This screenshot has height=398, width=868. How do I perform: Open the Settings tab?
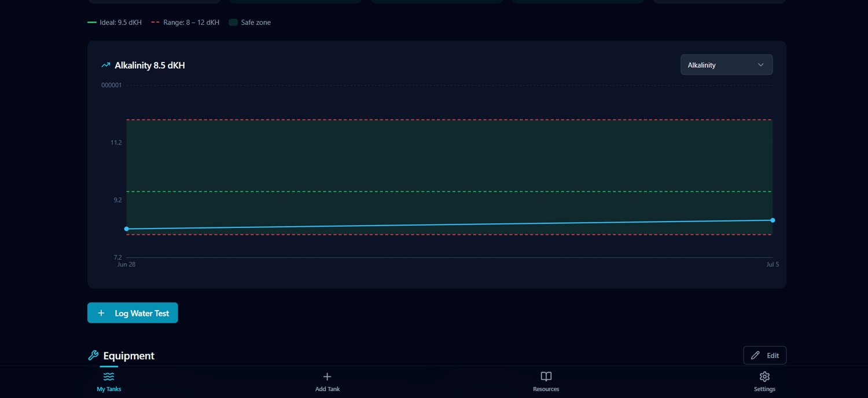click(x=764, y=382)
